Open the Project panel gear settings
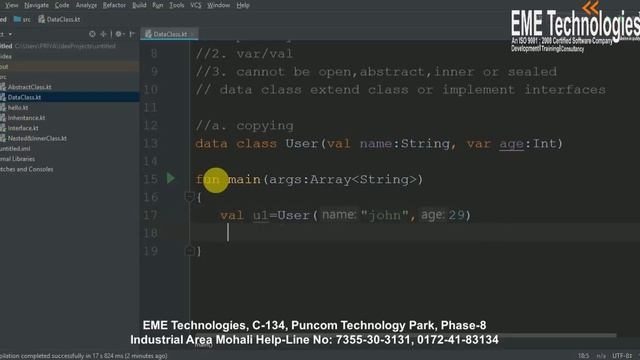Screen dimensions: 640x360 click(x=118, y=34)
